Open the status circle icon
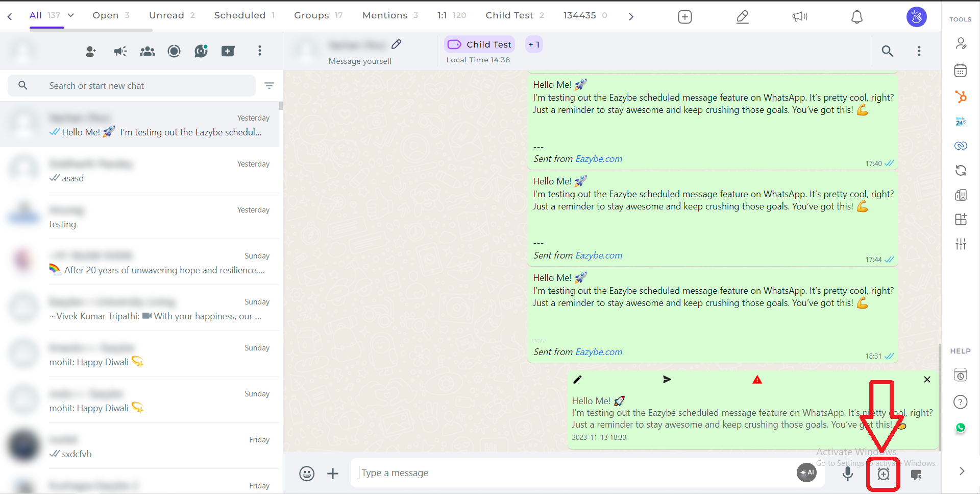The height and width of the screenshot is (494, 980). [174, 51]
